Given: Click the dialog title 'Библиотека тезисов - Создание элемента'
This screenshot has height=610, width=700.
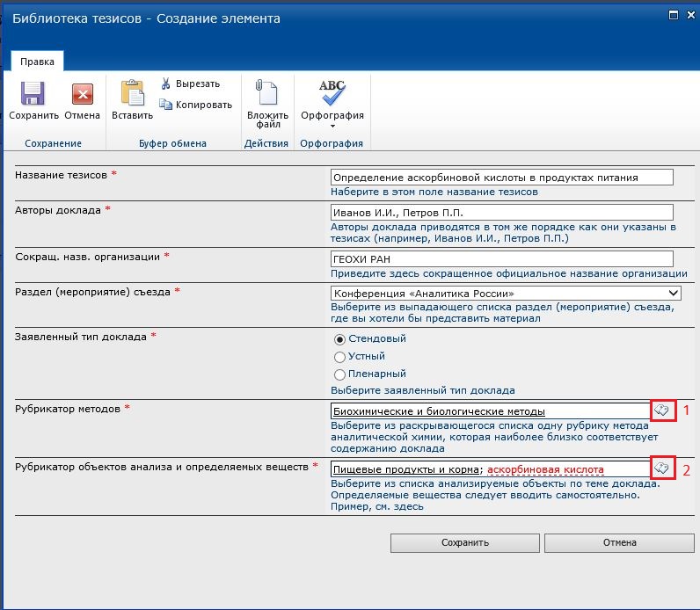Looking at the screenshot, I should pos(146,18).
